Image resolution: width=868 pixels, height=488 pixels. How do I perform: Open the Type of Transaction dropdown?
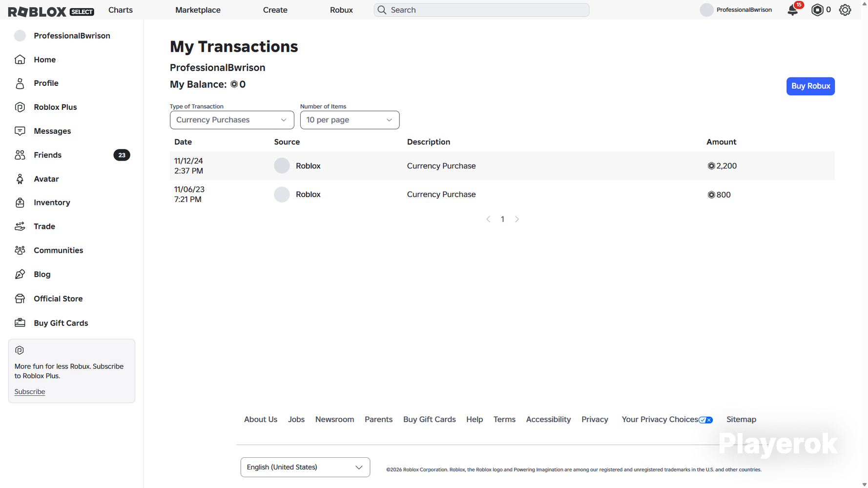232,120
